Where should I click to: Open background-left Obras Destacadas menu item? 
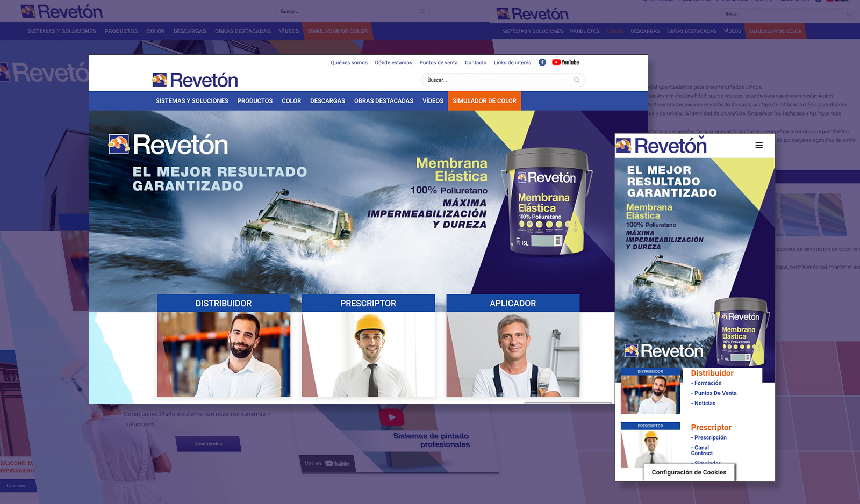[243, 31]
